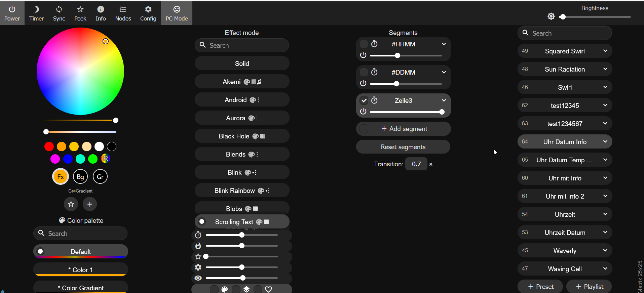Expand Uhr Datum Info preset dropdown

[x=605, y=142]
